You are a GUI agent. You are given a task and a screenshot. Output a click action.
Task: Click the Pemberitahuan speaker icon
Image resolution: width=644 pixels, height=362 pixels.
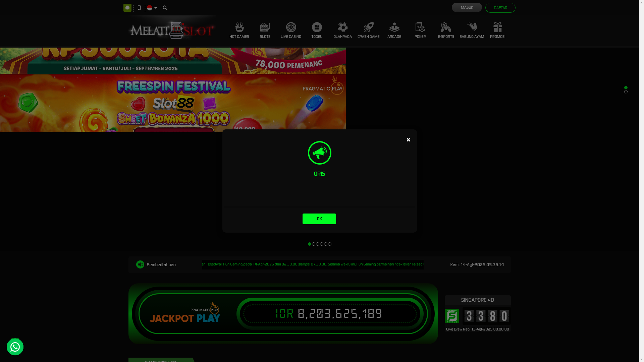point(140,264)
